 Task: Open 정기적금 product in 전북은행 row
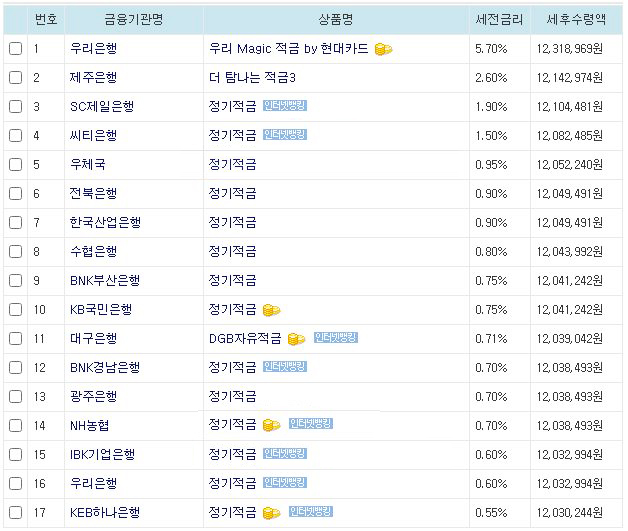click(232, 193)
